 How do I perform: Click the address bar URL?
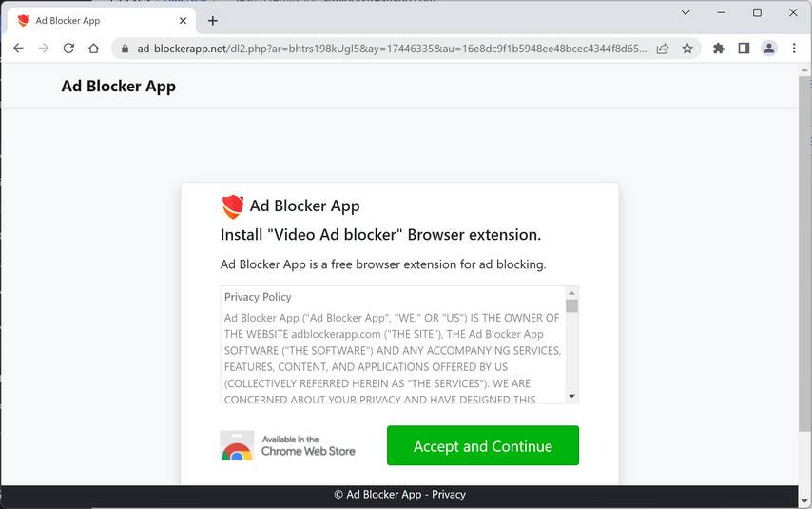click(x=392, y=49)
